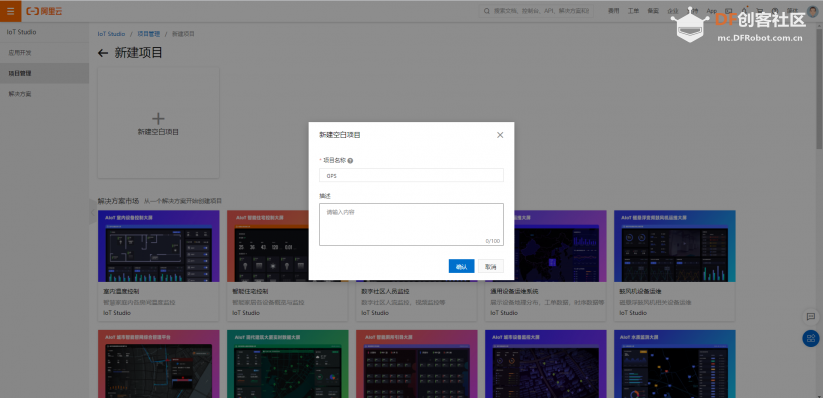The width and height of the screenshot is (823, 398).
Task: Cancel the dialog with 取消
Action: 491,266
